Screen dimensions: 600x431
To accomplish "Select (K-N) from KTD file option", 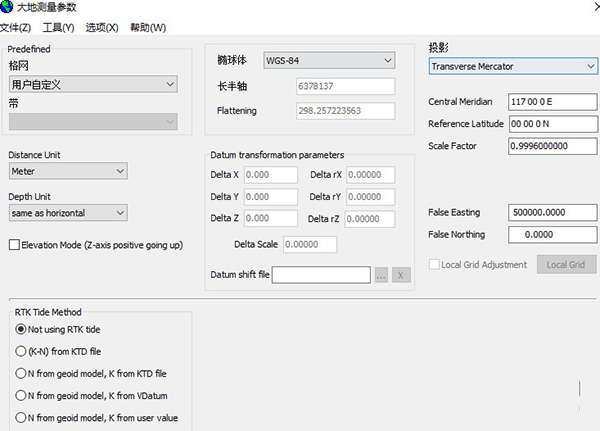I will 21,351.
